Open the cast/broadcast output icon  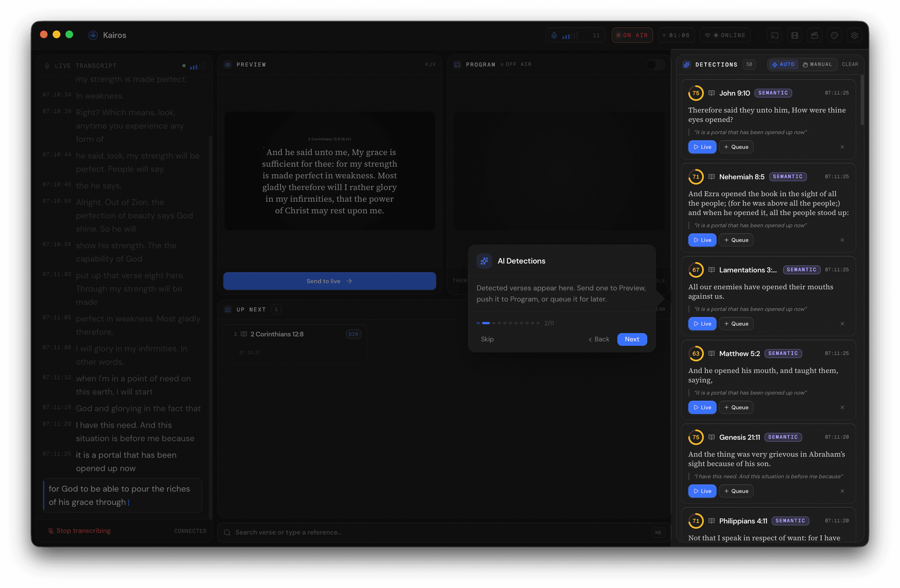[x=774, y=35]
